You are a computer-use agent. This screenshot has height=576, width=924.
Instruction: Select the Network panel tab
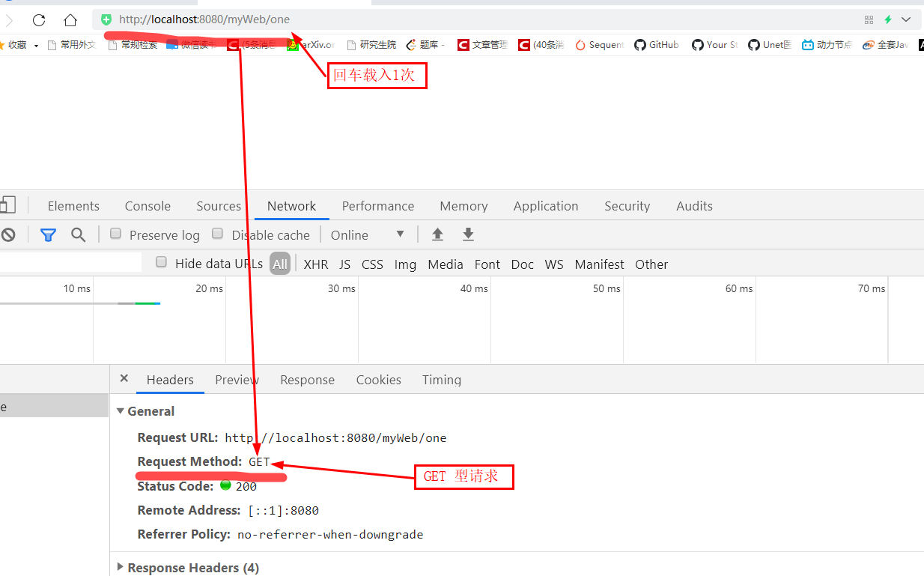tap(291, 206)
